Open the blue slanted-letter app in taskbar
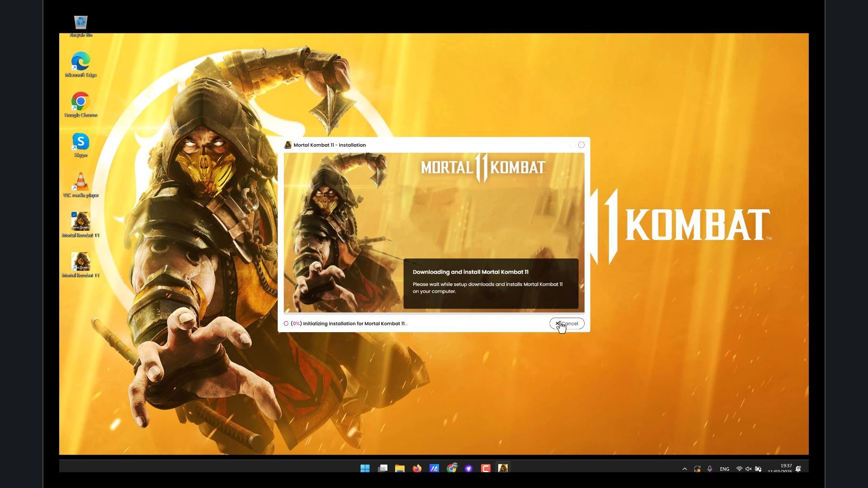 pos(434,469)
